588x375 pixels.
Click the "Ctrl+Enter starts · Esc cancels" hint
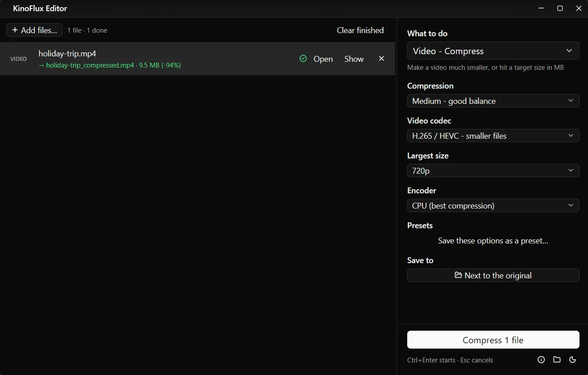(x=450, y=360)
